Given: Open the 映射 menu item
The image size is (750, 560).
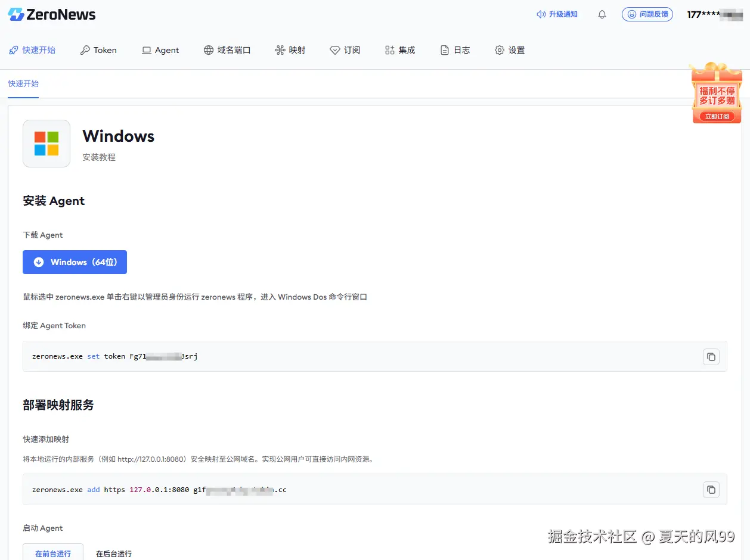Looking at the screenshot, I should (290, 50).
